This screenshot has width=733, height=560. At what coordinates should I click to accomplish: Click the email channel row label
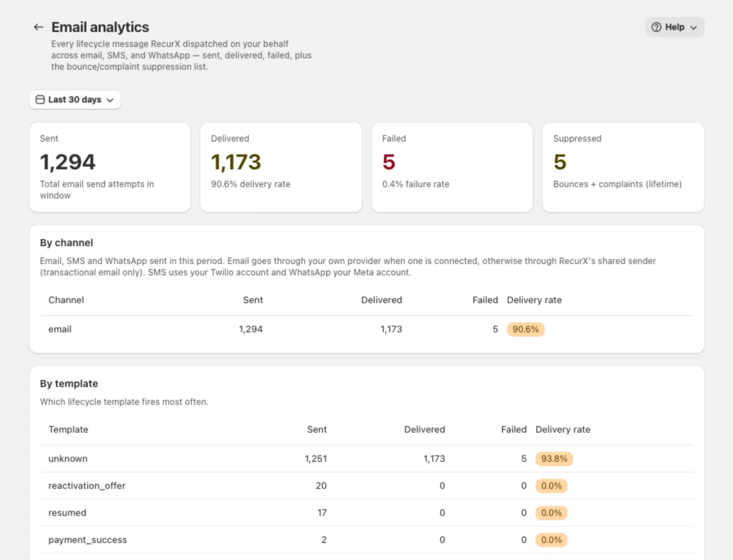[60, 329]
